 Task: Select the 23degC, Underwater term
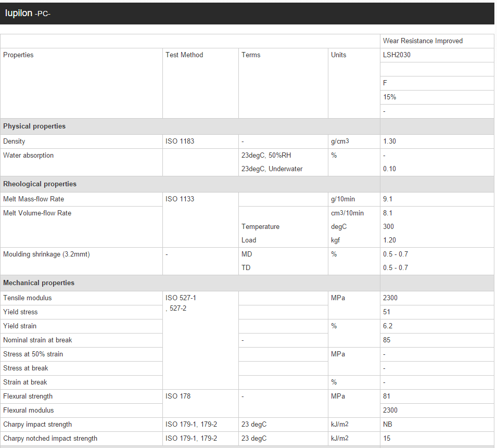pyautogui.click(x=272, y=169)
